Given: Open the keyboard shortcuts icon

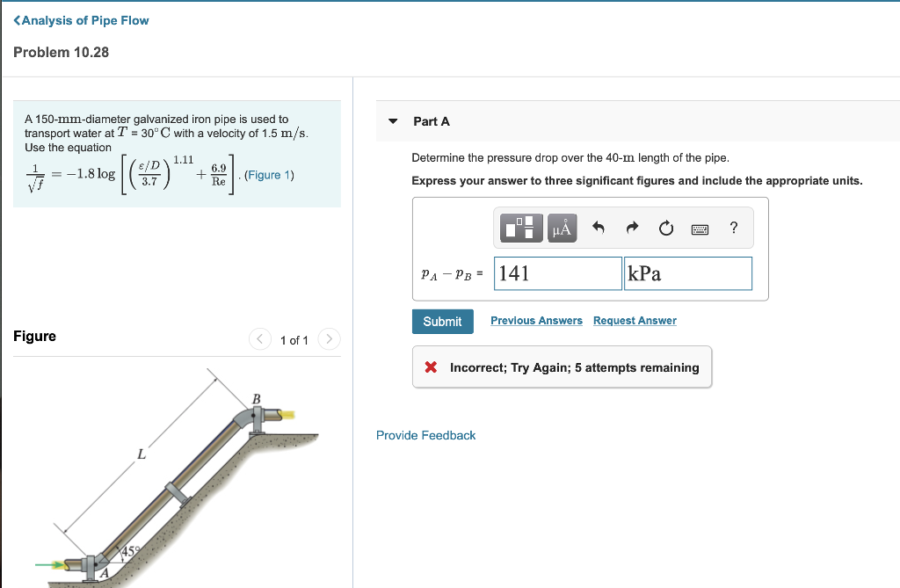Looking at the screenshot, I should [700, 229].
